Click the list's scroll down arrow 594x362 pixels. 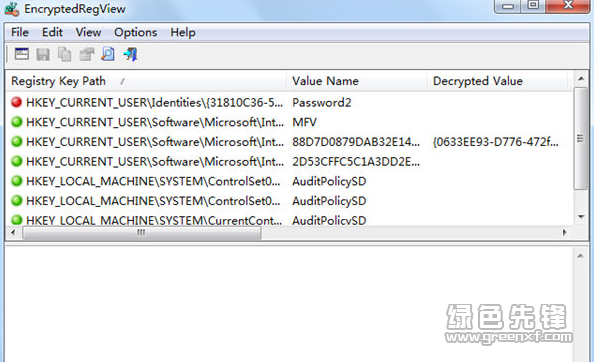click(x=581, y=217)
